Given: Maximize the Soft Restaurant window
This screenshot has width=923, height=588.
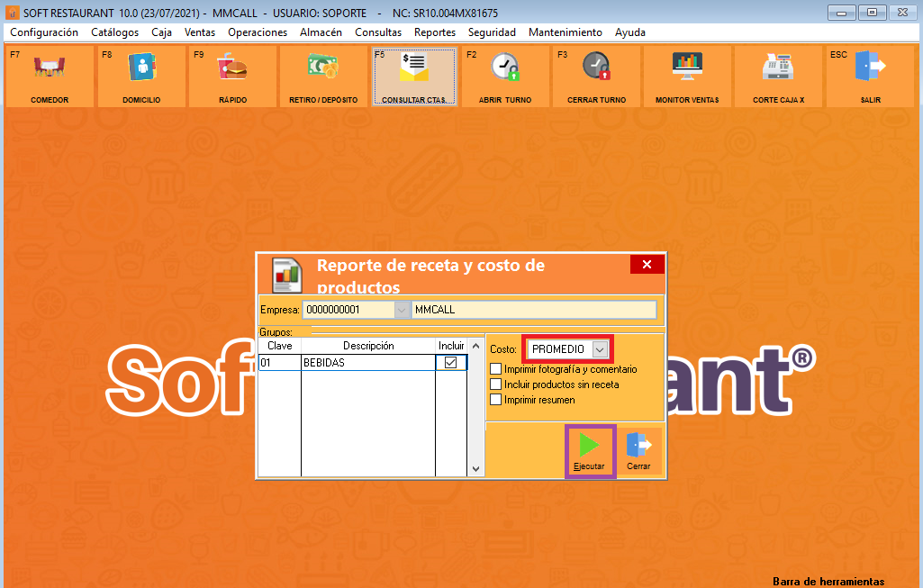Looking at the screenshot, I should click(873, 13).
